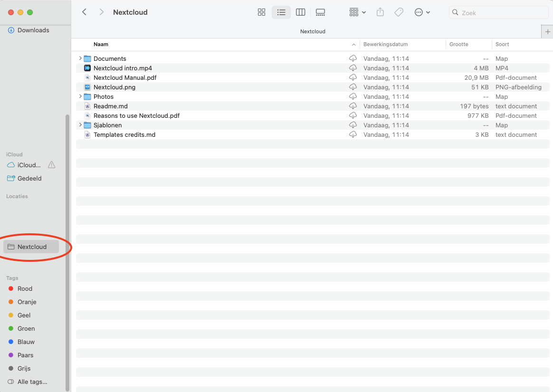Viewport: 553px width, 392px height.
Task: Sort by Grootte column header
Action: coord(459,44)
